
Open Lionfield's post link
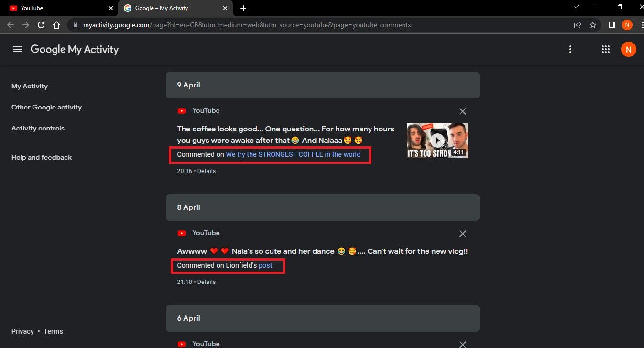[x=265, y=265]
